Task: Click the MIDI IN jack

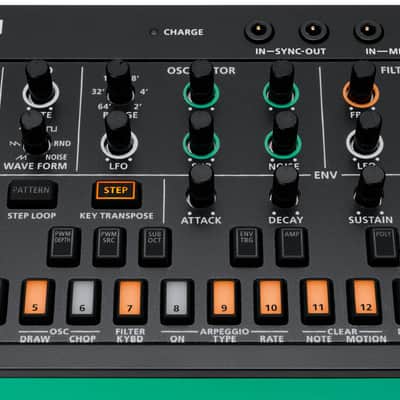Action: point(367,31)
